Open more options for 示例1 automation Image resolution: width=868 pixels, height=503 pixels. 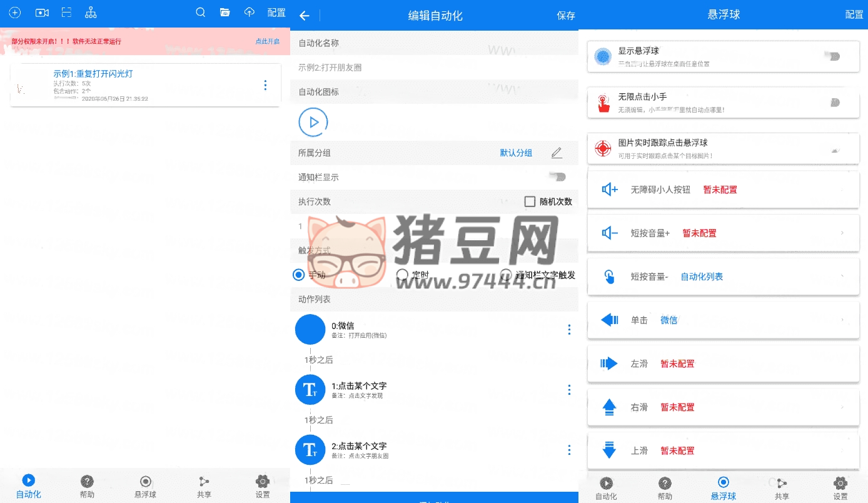coord(266,85)
